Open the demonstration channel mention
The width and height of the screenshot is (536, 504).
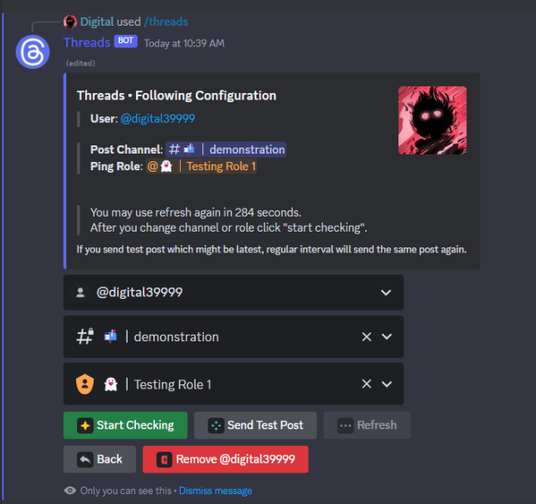click(226, 149)
